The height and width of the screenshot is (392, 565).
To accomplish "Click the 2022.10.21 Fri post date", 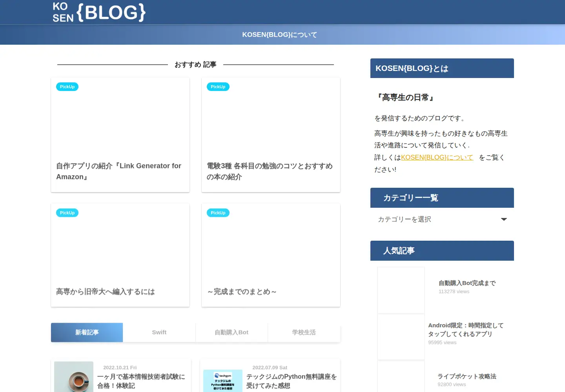I will [x=120, y=368].
